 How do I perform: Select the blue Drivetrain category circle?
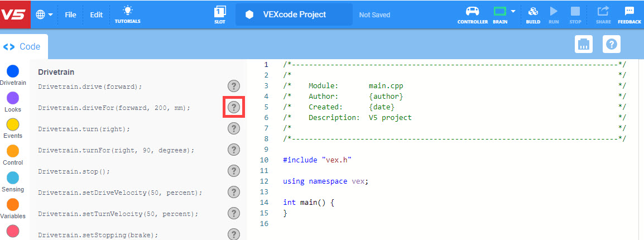point(12,71)
